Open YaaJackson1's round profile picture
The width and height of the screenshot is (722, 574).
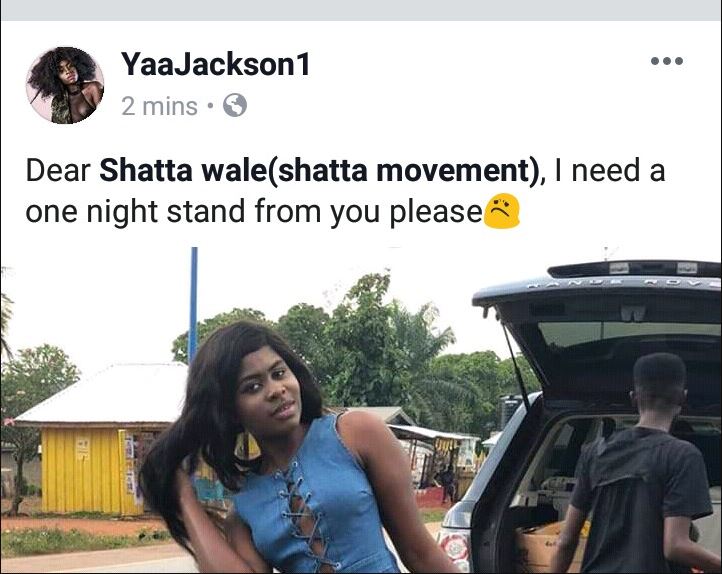[x=65, y=85]
